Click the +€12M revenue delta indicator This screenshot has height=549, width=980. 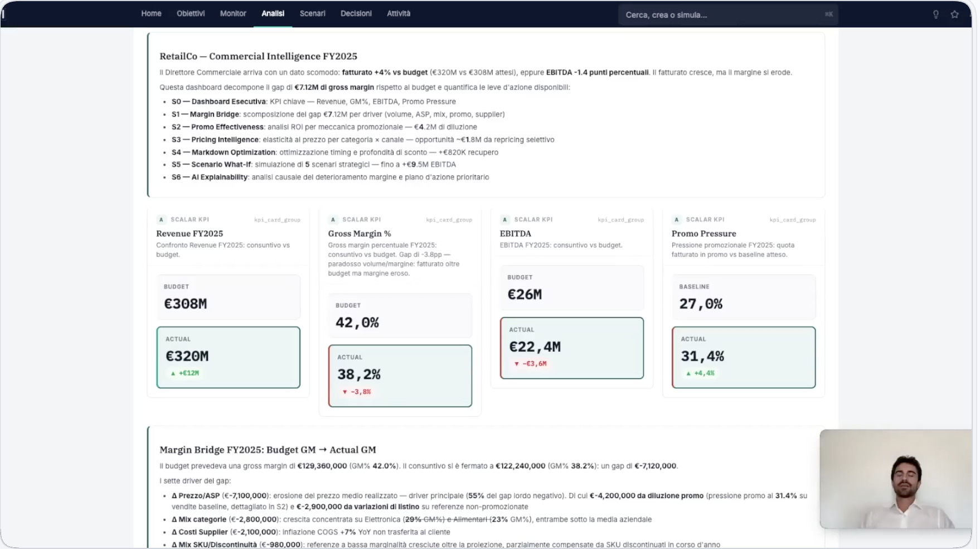pyautogui.click(x=185, y=373)
